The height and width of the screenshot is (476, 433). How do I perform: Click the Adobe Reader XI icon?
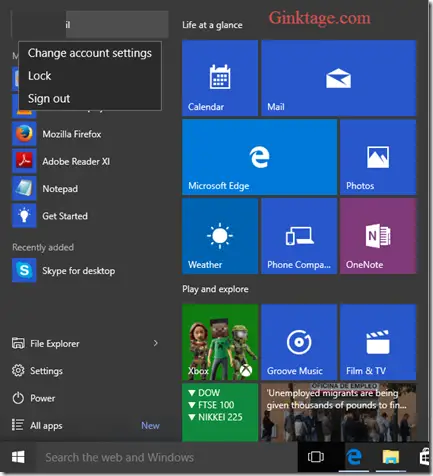coord(24,161)
